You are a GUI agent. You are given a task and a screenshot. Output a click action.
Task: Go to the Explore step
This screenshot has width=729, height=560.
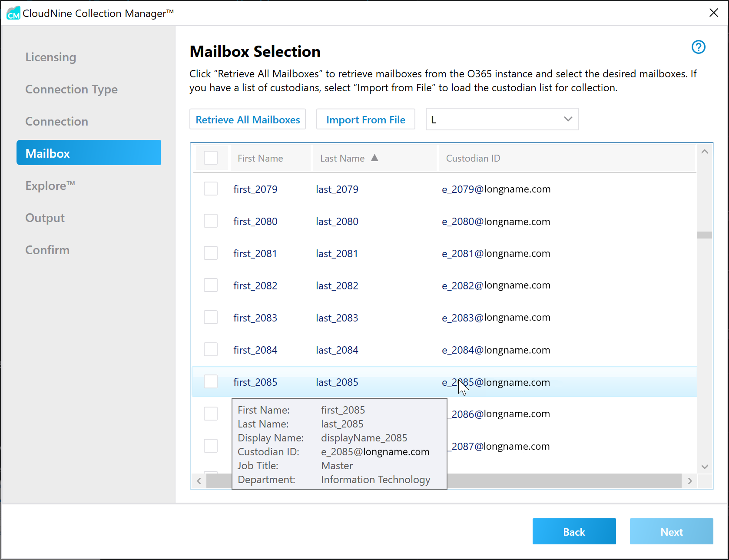click(x=50, y=186)
